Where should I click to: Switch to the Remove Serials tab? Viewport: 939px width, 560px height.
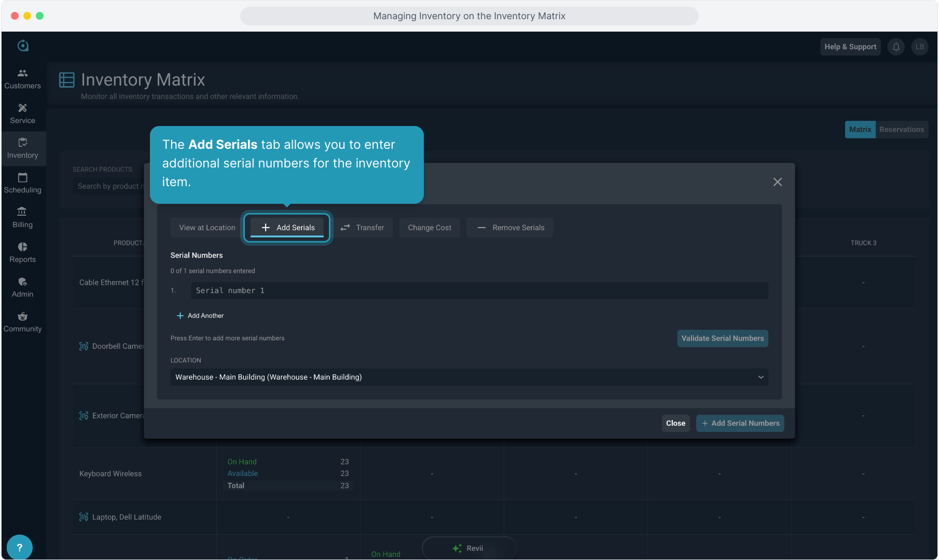(510, 228)
